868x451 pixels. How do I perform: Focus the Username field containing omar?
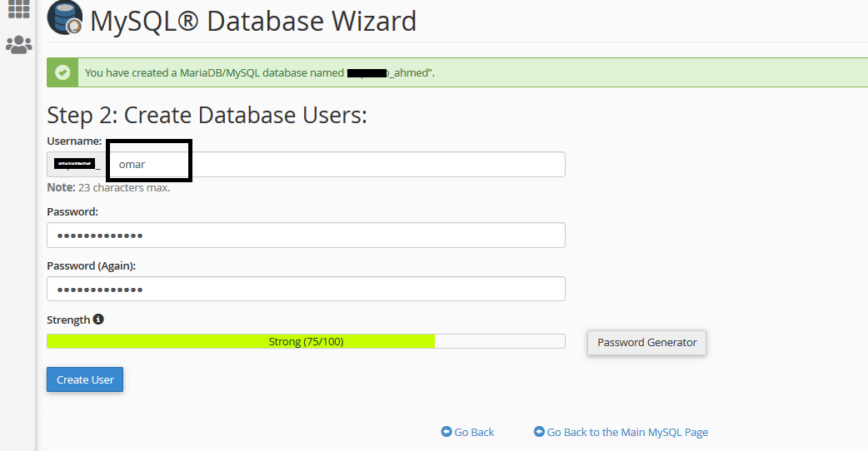(x=336, y=164)
